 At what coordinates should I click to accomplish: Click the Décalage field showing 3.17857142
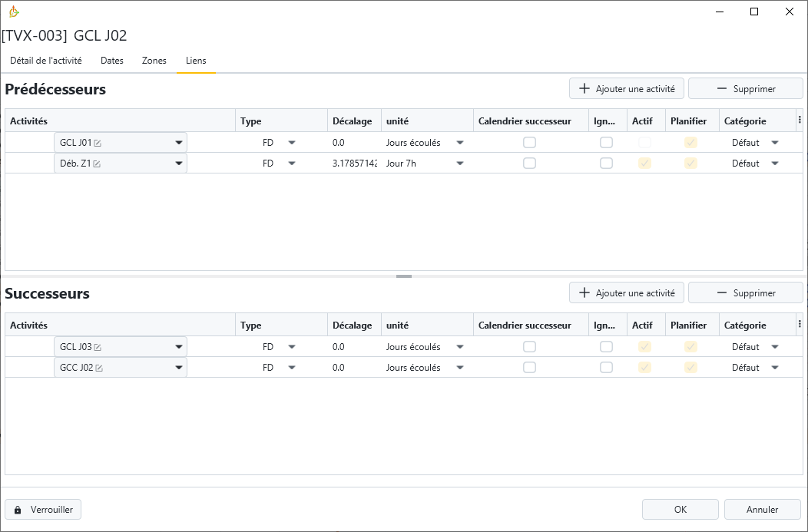354,164
